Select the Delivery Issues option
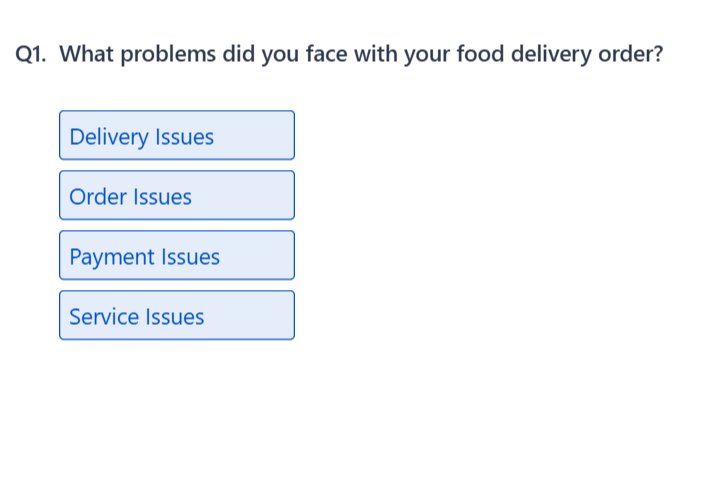711x496 pixels. (176, 136)
